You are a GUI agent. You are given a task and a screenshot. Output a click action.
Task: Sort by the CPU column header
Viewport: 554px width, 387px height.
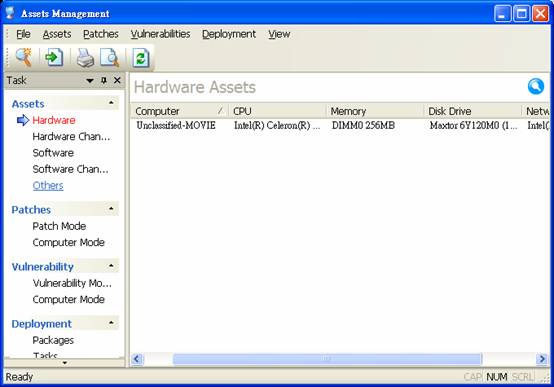click(x=277, y=111)
